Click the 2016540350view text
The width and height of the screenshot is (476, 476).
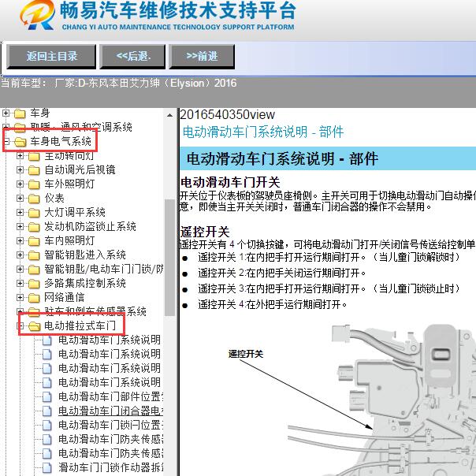click(228, 115)
